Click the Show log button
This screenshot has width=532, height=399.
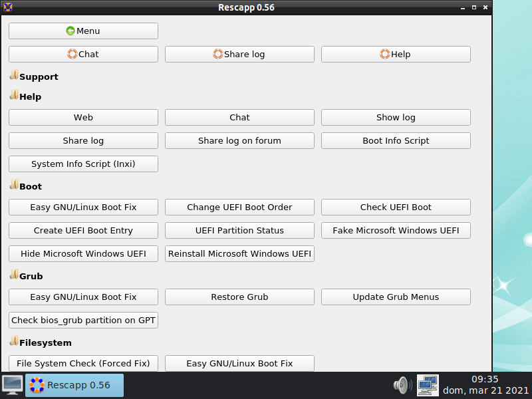click(396, 118)
